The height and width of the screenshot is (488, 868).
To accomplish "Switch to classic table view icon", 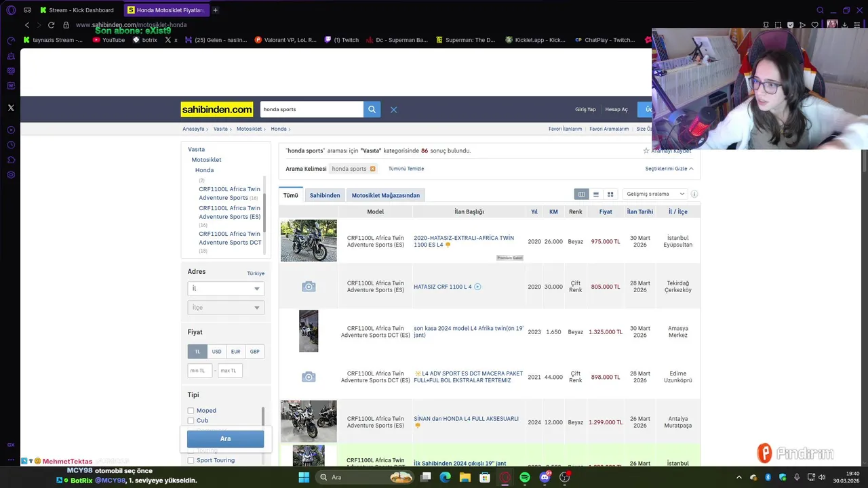I will click(x=581, y=195).
